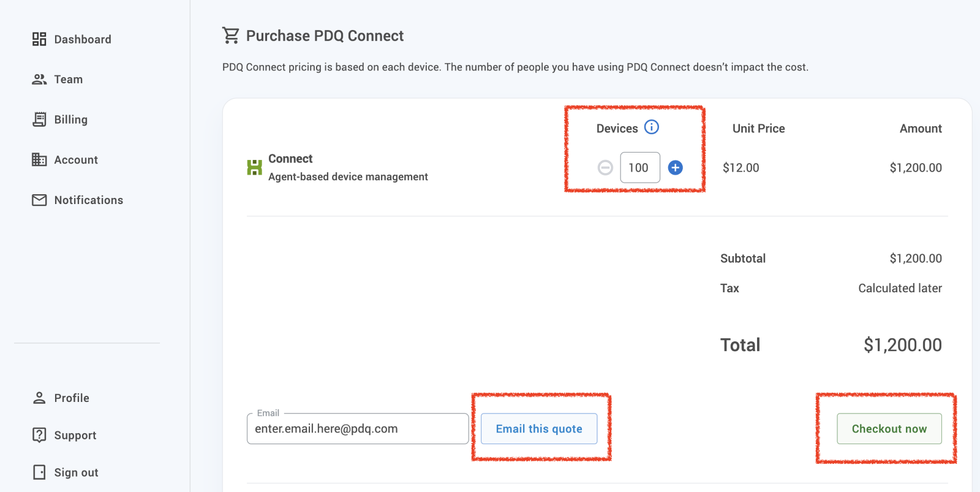Click the 'Agent-based device management' description
The width and height of the screenshot is (980, 492).
[348, 176]
